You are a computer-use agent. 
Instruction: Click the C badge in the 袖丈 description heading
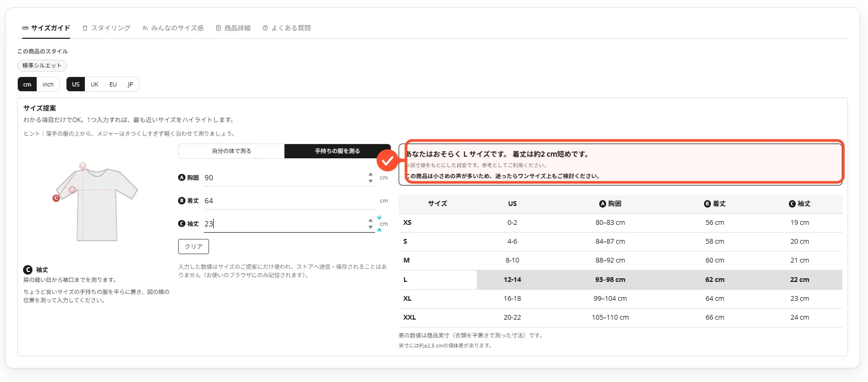pos(28,270)
